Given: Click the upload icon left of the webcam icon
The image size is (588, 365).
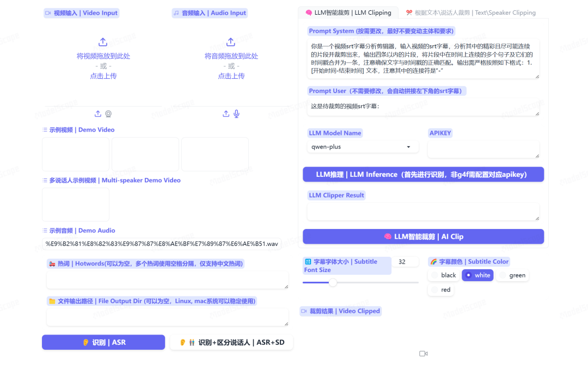Looking at the screenshot, I should click(98, 114).
